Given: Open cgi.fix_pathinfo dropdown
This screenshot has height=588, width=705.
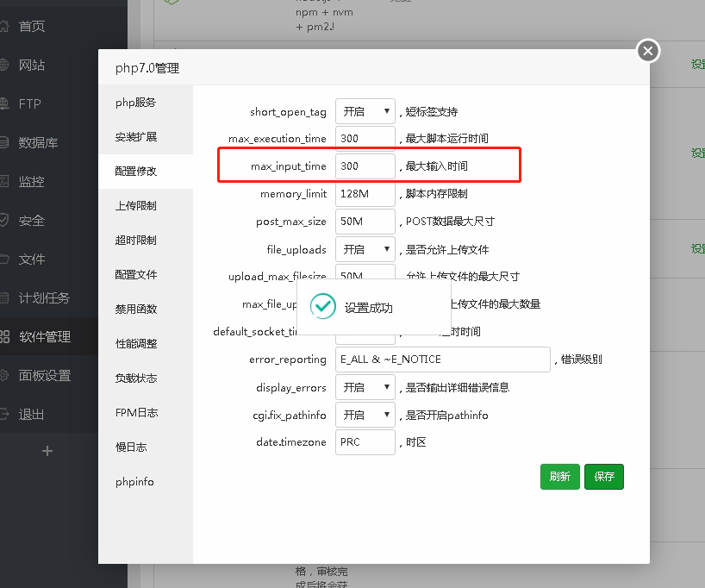Looking at the screenshot, I should coord(365,415).
